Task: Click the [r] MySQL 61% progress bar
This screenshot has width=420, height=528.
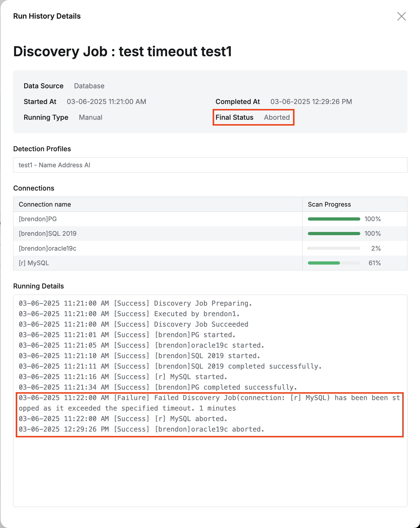Action: click(334, 263)
